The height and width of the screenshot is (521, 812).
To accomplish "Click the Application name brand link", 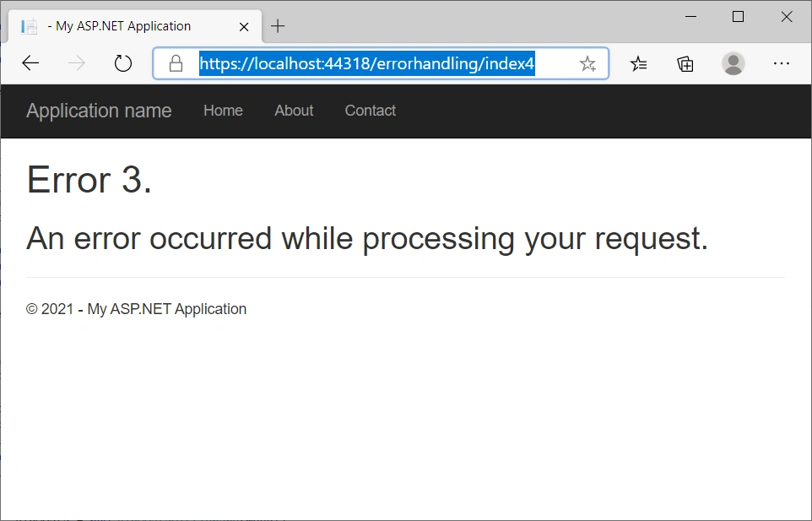I will click(99, 111).
